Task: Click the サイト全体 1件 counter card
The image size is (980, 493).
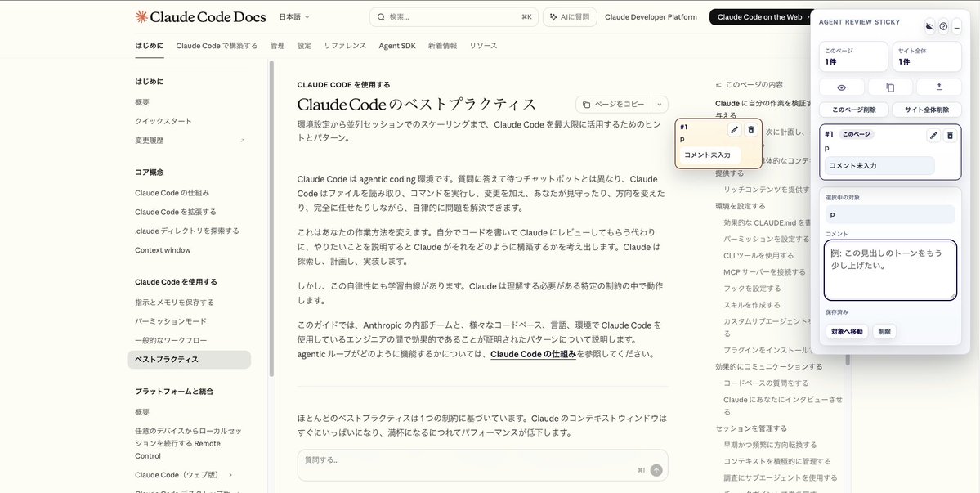Action: point(927,56)
